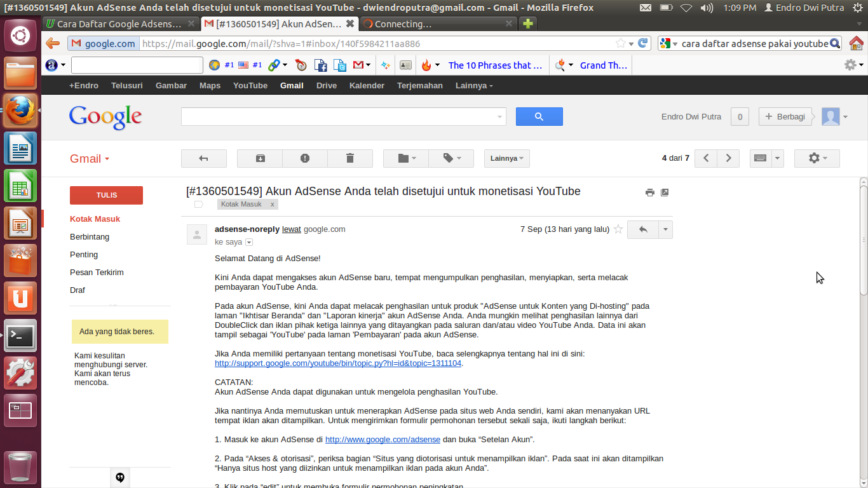Star the message from adsense-noreply

point(618,229)
